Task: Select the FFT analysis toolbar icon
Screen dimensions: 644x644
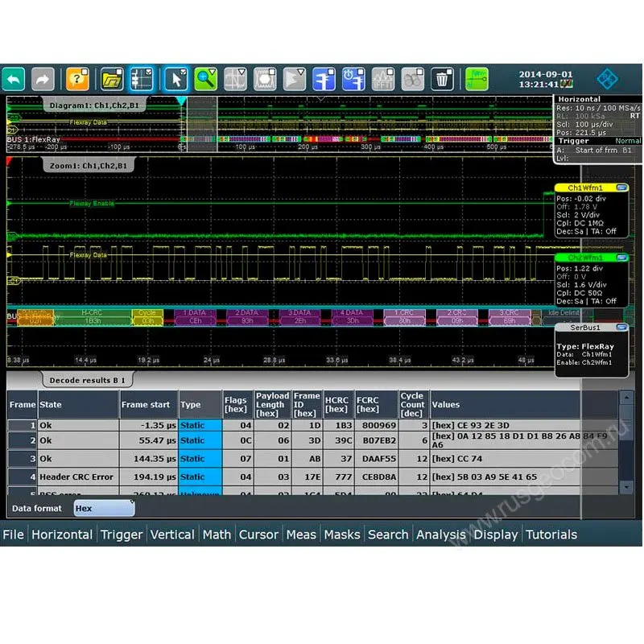Action: coord(382,79)
